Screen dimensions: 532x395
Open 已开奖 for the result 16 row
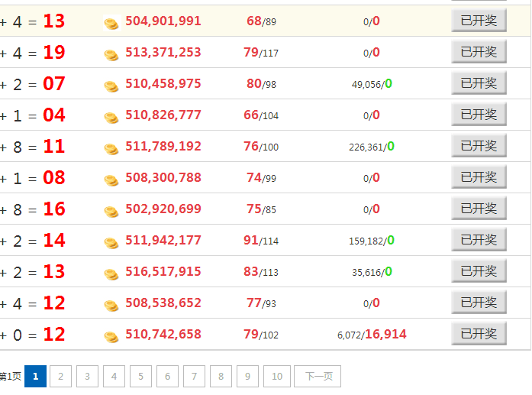click(479, 209)
